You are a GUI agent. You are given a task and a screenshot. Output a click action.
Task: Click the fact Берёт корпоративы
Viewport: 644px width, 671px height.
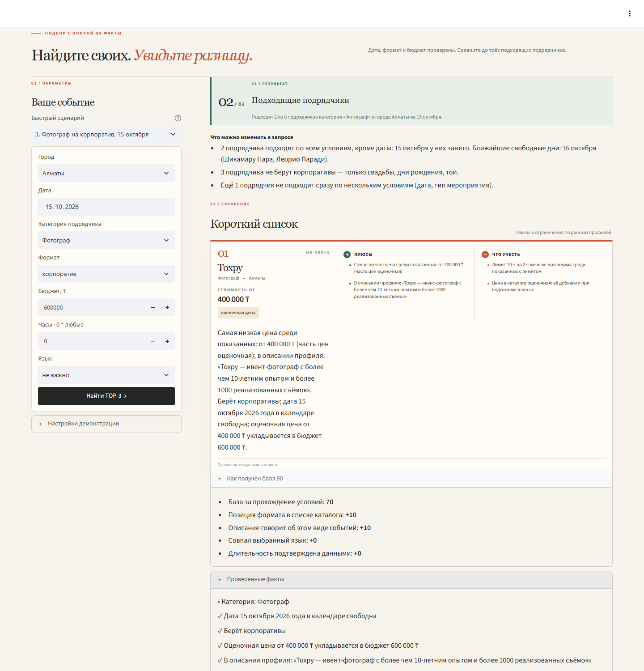pos(252,631)
